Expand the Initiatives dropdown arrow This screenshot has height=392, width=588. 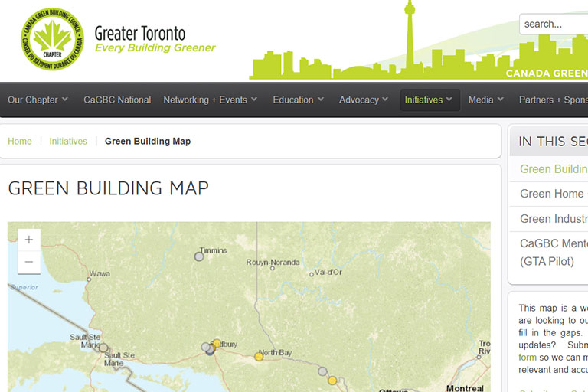[449, 100]
